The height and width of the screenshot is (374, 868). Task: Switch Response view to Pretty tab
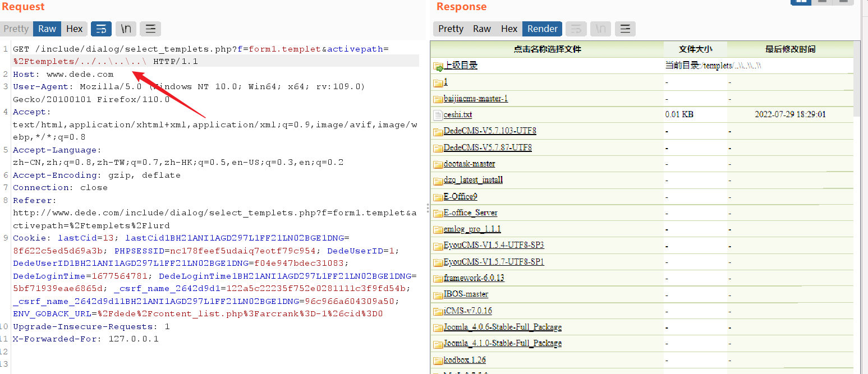451,29
